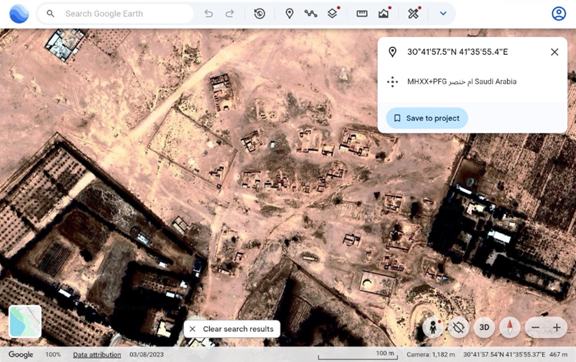Select the measure ruler tool
This screenshot has width=576, height=362.
[362, 14]
